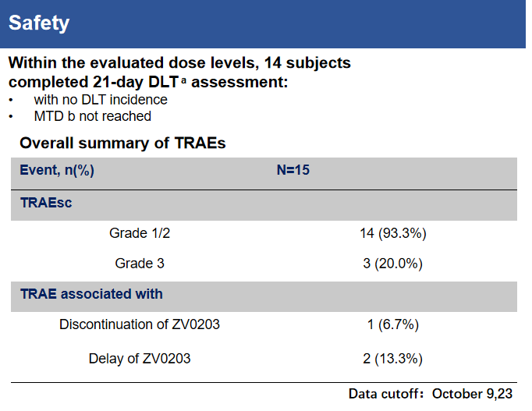Image resolution: width=532 pixels, height=411 pixels.
Task: Click the blue title bar background
Action: 312,23
